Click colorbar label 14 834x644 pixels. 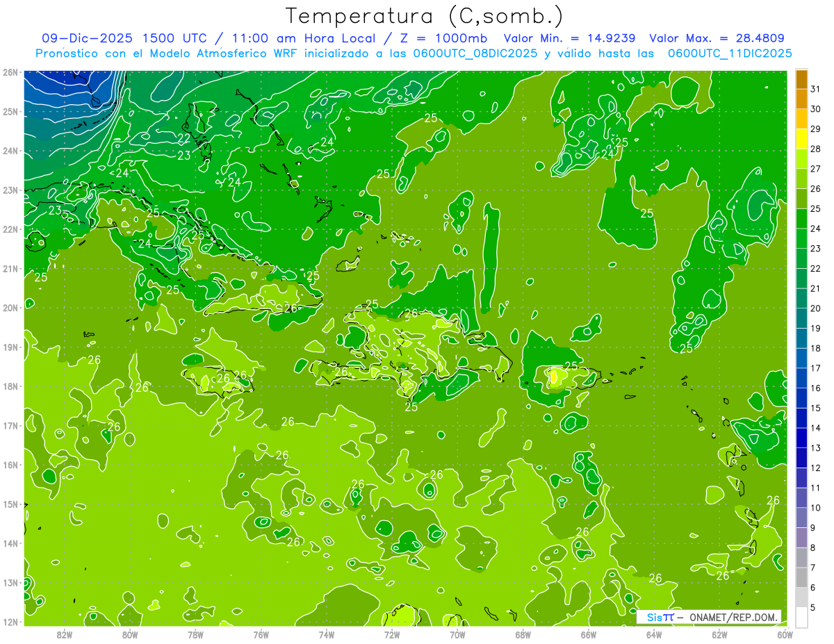[815, 428]
